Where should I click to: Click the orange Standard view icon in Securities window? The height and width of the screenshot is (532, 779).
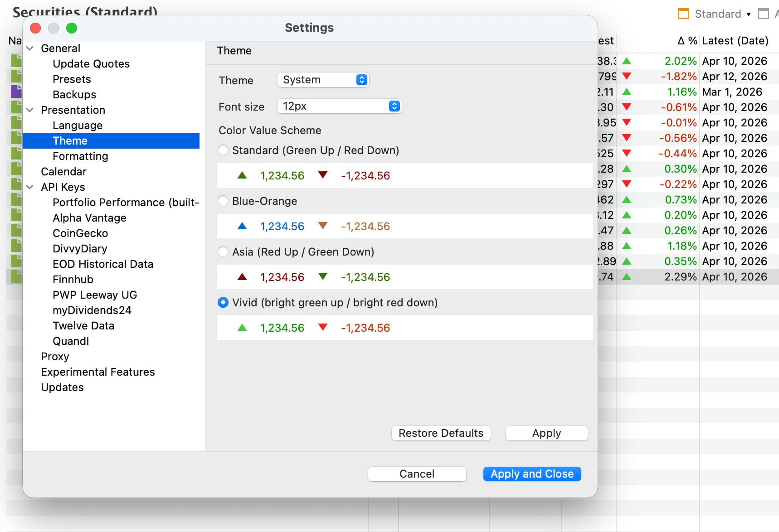point(683,14)
